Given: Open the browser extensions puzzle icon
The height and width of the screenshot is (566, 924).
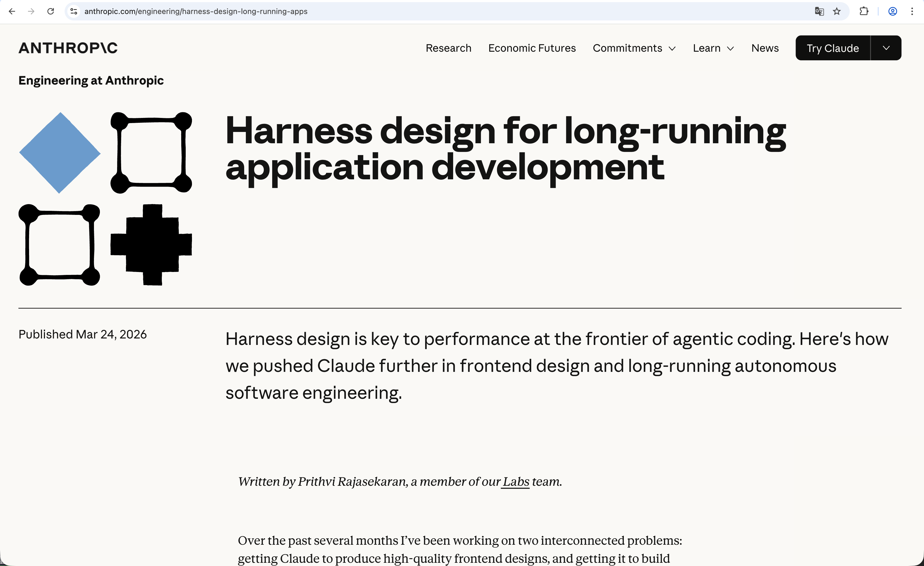Looking at the screenshot, I should 864,11.
